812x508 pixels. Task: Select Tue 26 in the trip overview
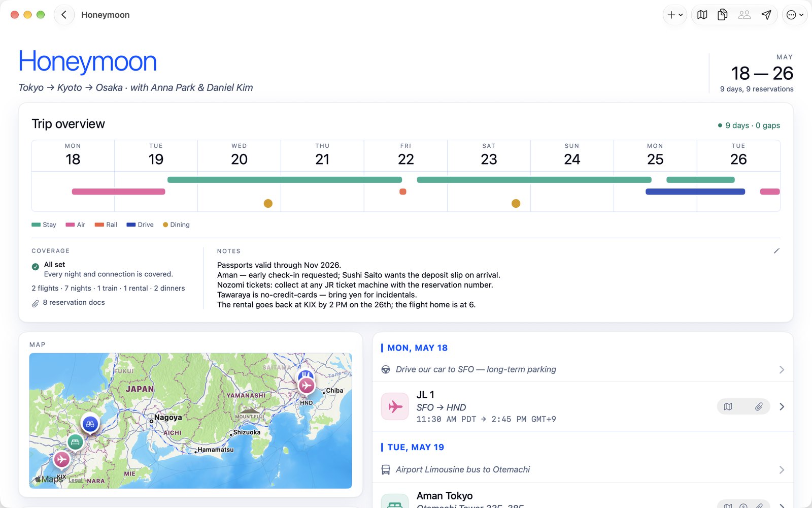[x=739, y=156]
